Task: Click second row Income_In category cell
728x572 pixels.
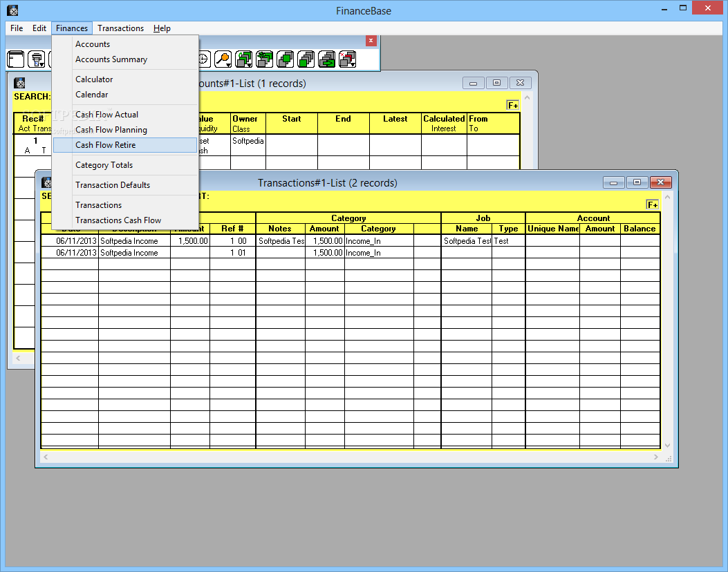Action: [x=379, y=252]
